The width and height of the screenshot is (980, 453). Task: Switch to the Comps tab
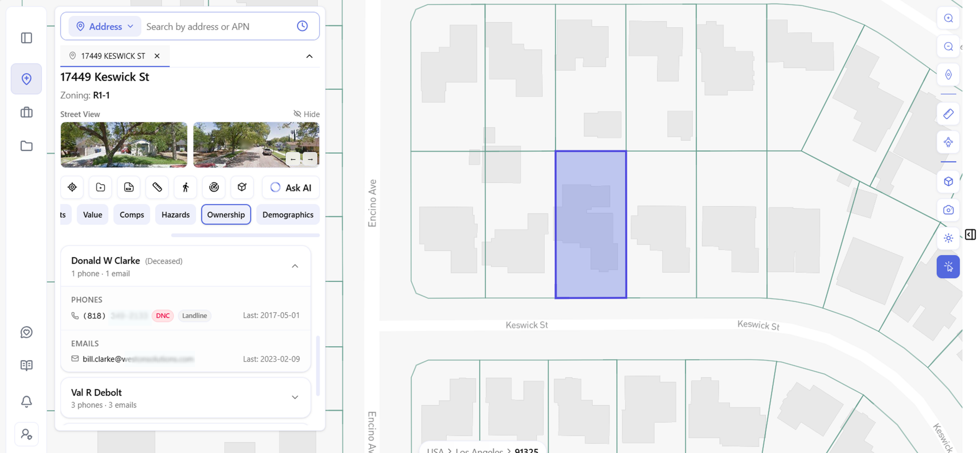(132, 215)
